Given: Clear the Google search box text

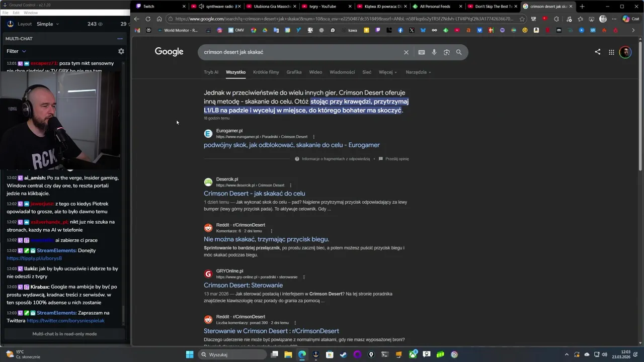Looking at the screenshot, I should click(406, 52).
